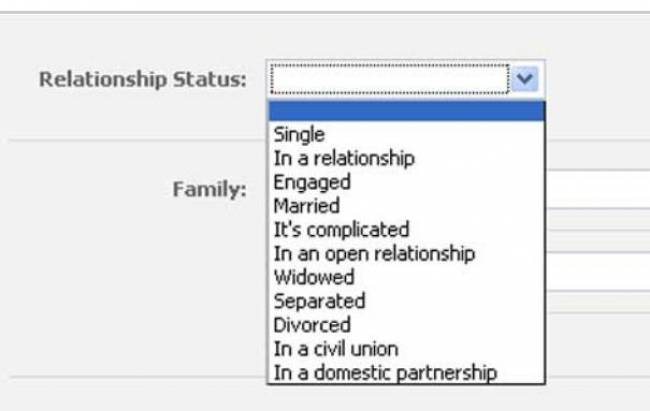Pick Widowed from the list
Image resolution: width=650 pixels, height=411 pixels.
coord(314,277)
